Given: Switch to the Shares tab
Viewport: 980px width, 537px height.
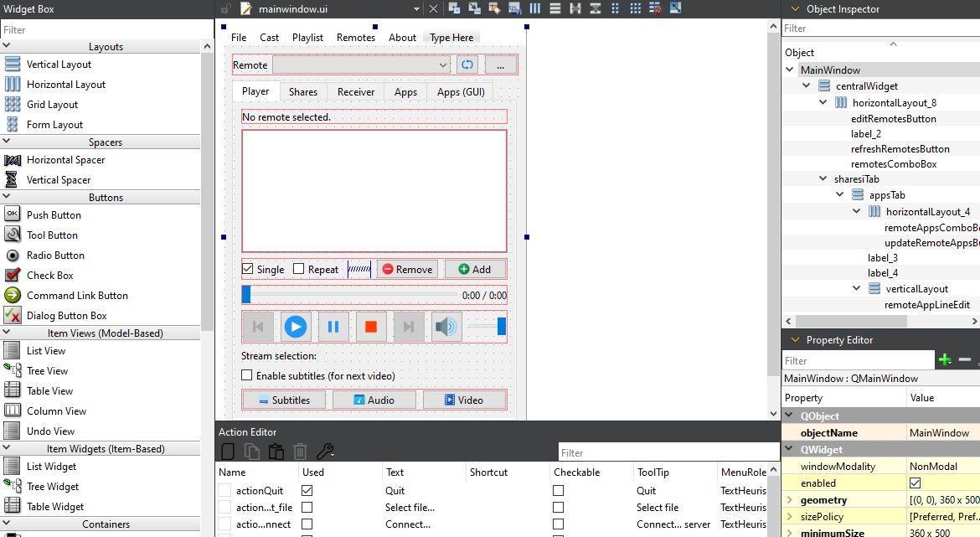Looking at the screenshot, I should pyautogui.click(x=302, y=92).
